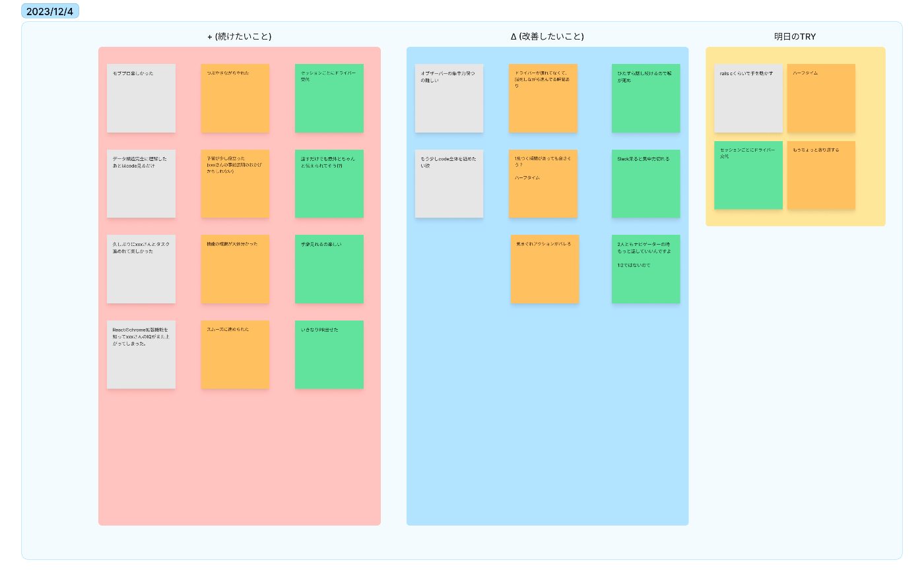Select the green note '話すだけでも意外とちゃんと伝えられてそう'
The width and height of the screenshot is (924, 581).
pos(329,183)
